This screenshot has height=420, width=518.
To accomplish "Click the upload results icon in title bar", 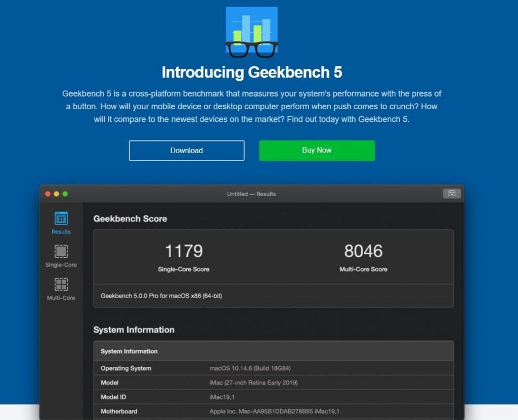I will click(452, 194).
